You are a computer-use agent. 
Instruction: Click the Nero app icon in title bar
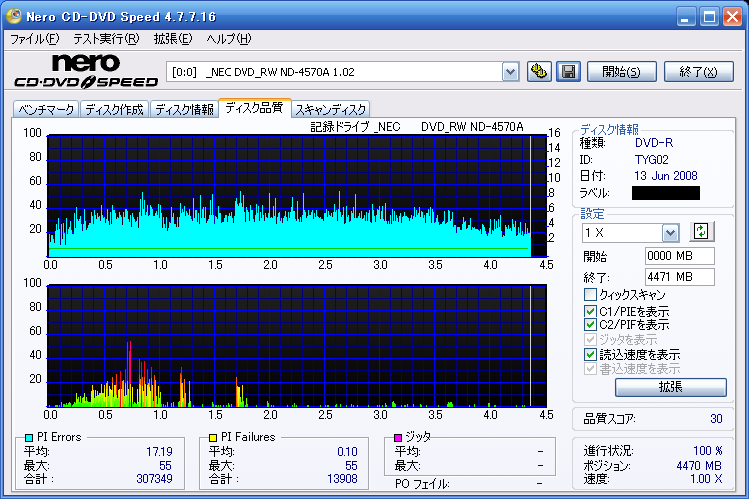[x=14, y=16]
